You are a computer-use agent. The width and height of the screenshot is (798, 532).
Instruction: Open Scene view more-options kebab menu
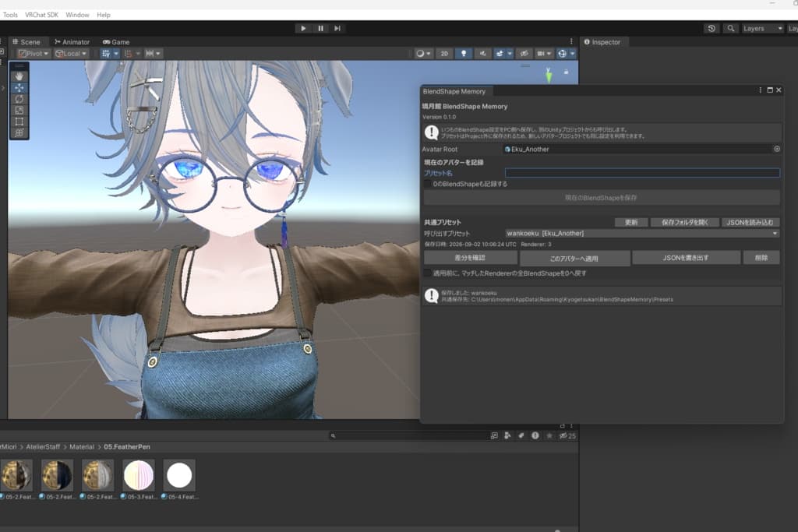571,41
